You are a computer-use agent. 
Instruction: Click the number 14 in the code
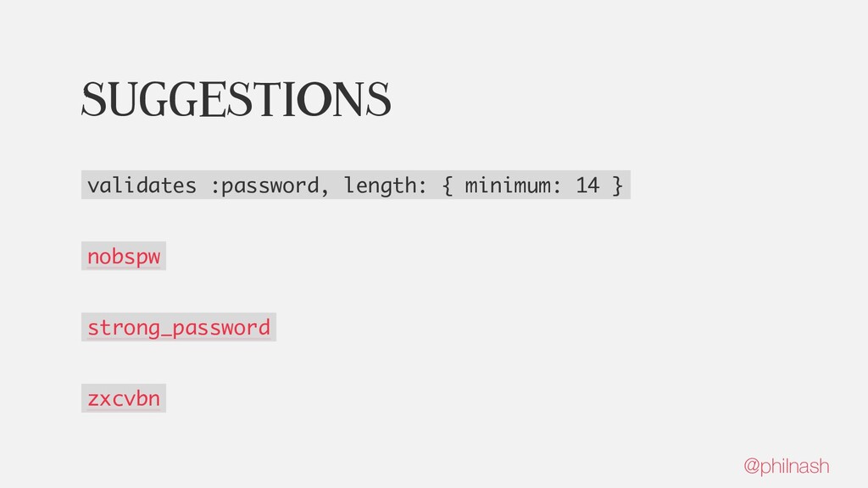pos(587,185)
